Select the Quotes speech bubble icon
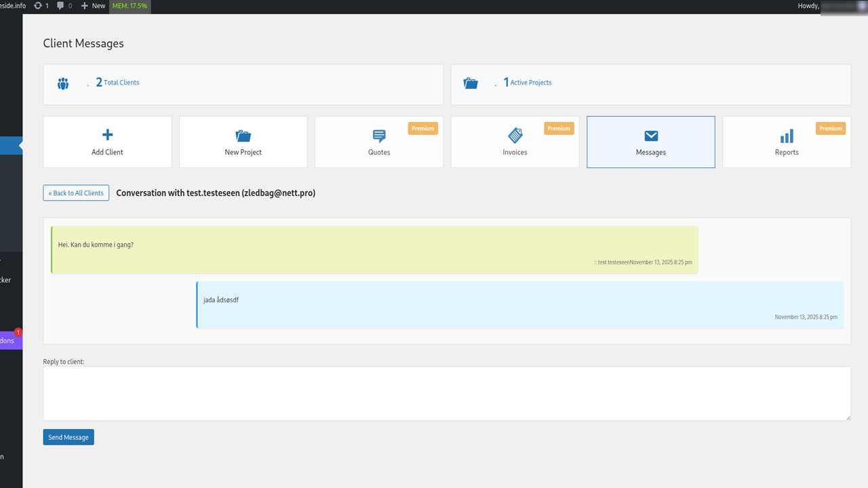The image size is (868, 488). point(379,136)
